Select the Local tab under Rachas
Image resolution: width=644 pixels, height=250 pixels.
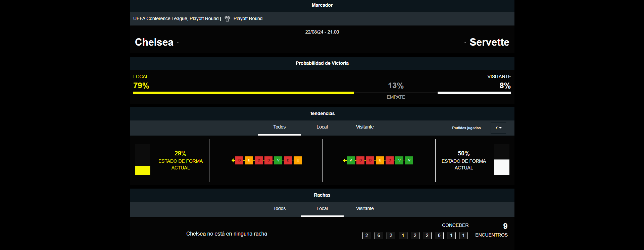pos(322,209)
